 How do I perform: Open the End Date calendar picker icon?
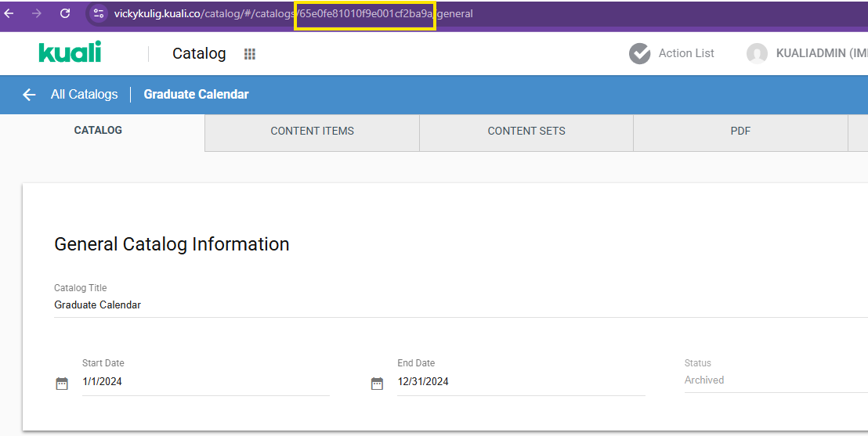(x=377, y=384)
